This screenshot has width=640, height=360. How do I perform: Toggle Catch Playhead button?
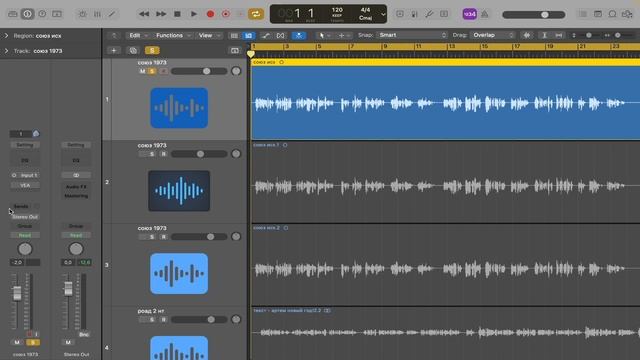click(x=299, y=36)
